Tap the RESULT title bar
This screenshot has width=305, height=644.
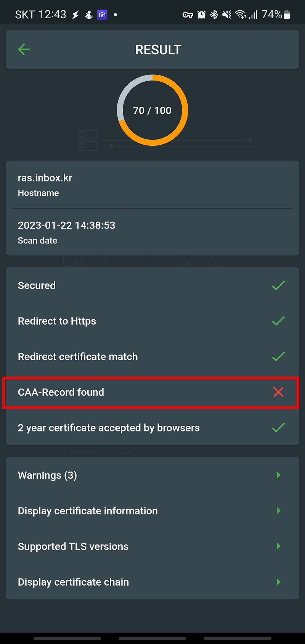pyautogui.click(x=158, y=49)
